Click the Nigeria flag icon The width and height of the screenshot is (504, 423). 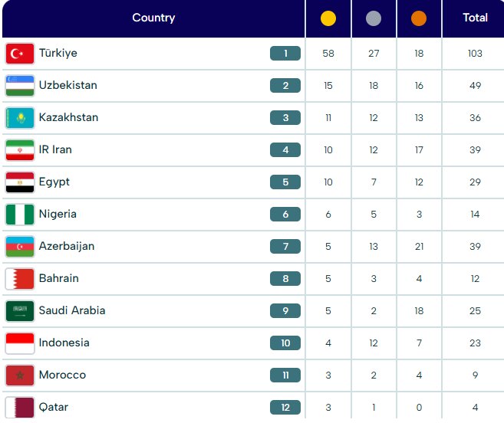click(20, 215)
